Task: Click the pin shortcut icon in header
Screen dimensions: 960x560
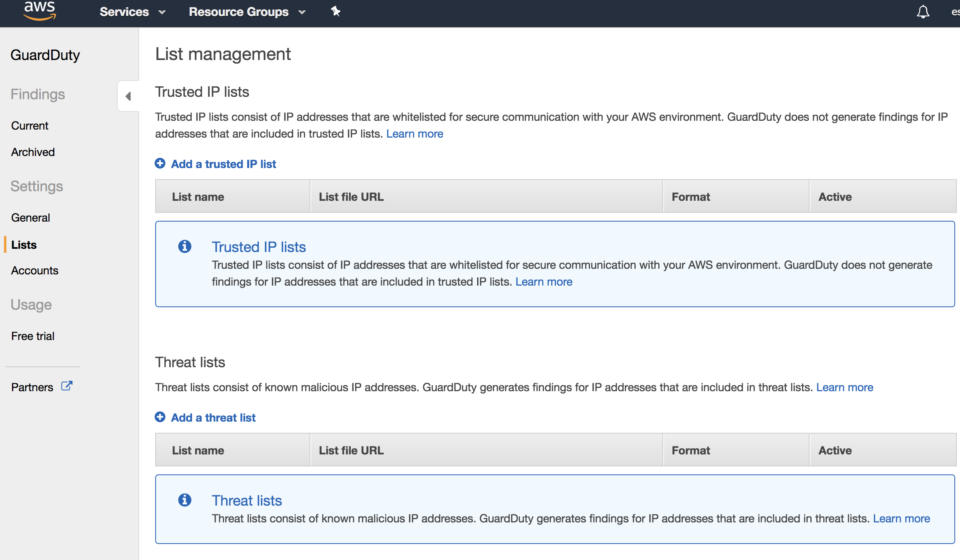Action: click(335, 12)
